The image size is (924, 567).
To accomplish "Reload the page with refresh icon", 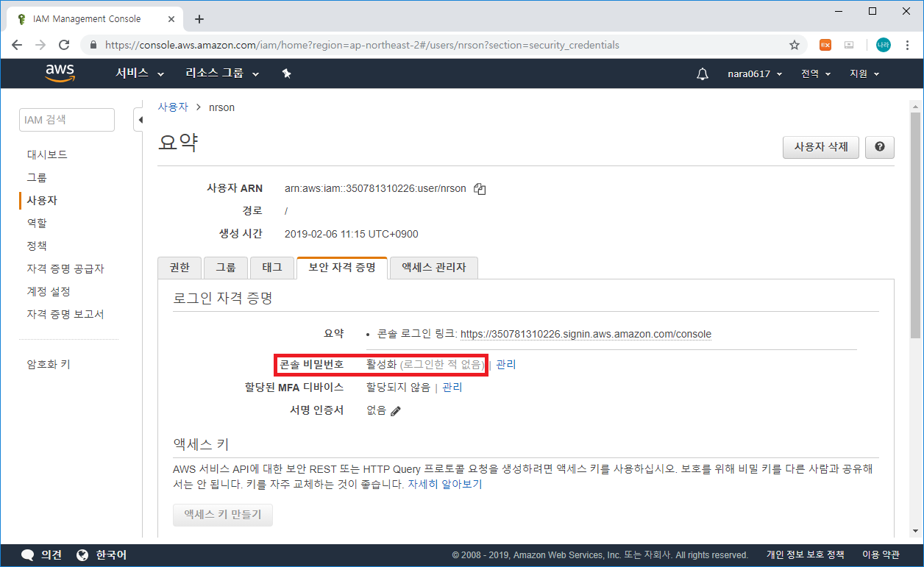I will click(x=64, y=45).
